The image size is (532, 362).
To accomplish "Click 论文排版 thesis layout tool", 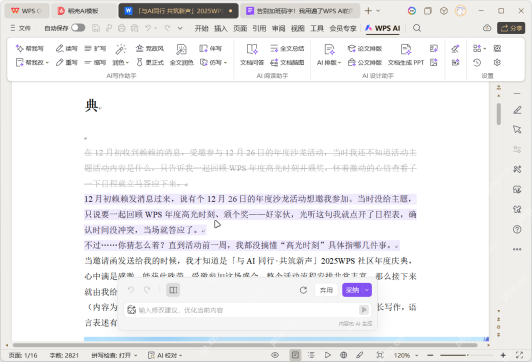I will (365, 49).
